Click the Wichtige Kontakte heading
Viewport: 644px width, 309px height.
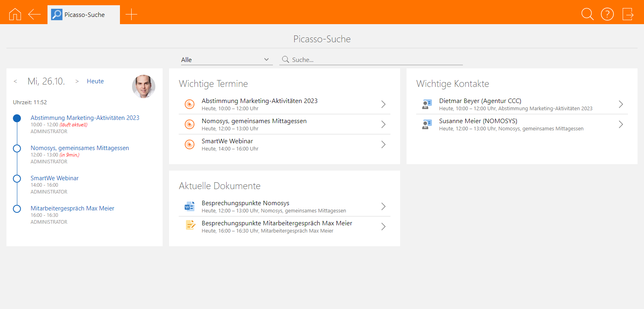tap(453, 84)
